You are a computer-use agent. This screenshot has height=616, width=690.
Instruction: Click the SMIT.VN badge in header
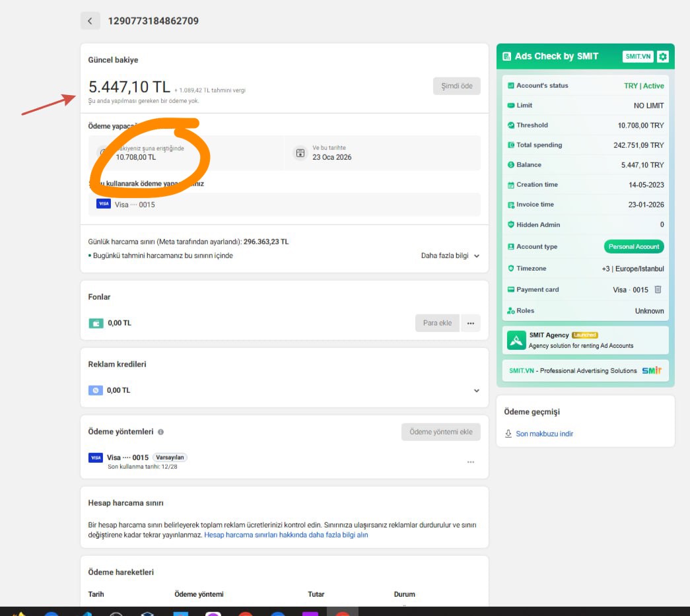tap(638, 56)
